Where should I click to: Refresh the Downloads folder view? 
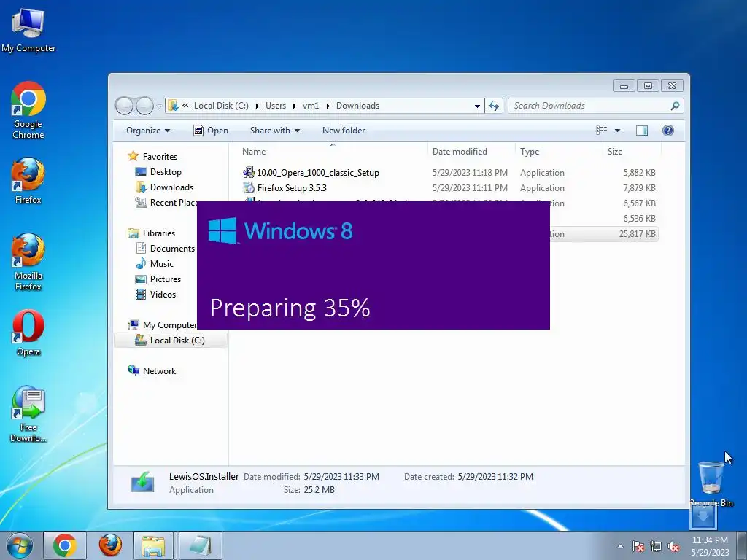tap(494, 106)
